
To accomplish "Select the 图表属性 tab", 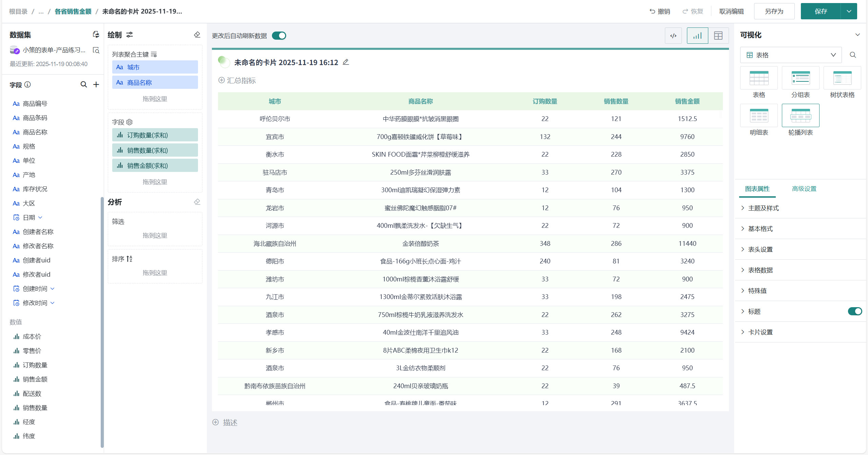I will [757, 189].
